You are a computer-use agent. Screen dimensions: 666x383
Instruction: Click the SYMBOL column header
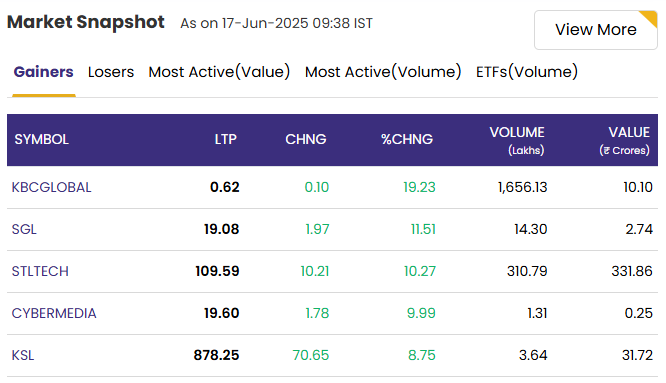pos(42,139)
